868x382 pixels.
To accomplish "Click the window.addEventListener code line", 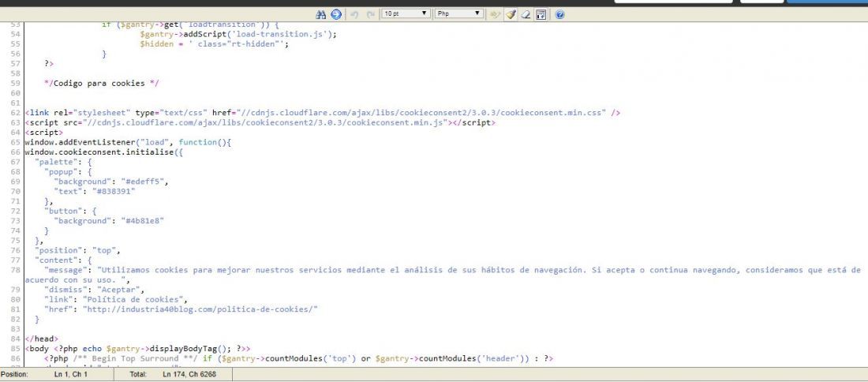I will pos(128,142).
